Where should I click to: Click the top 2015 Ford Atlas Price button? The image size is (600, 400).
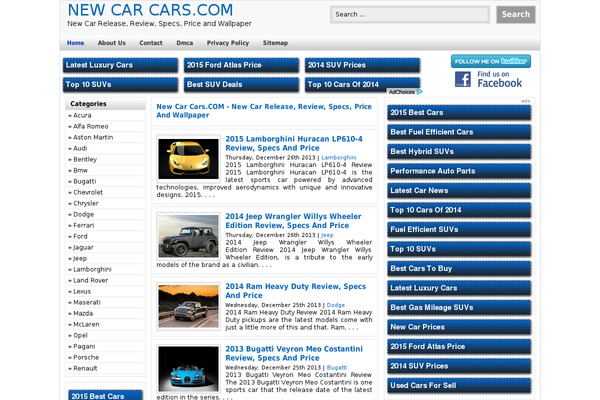pyautogui.click(x=241, y=65)
